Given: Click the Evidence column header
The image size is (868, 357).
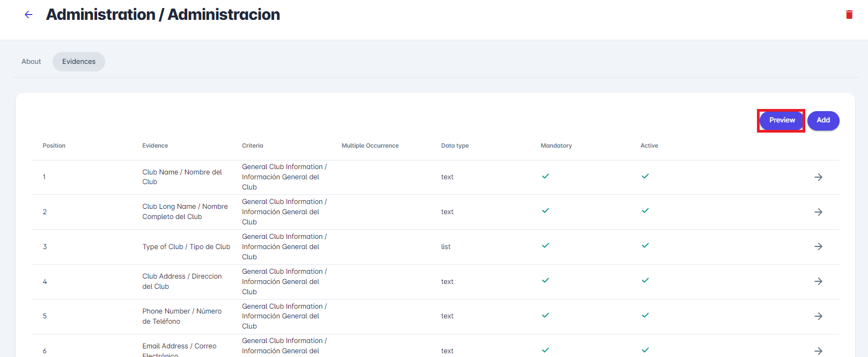Looking at the screenshot, I should coord(155,145).
